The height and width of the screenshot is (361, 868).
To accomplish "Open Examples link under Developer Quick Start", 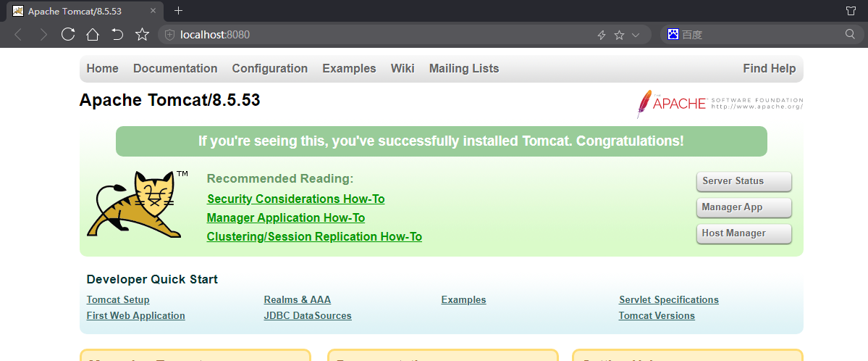I will tap(464, 300).
